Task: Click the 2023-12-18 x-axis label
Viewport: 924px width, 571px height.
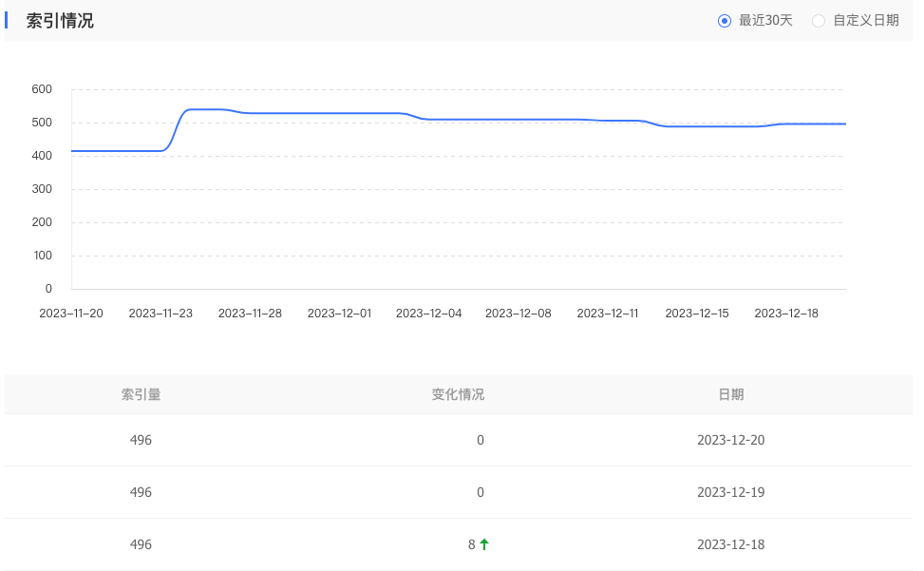Action: click(786, 314)
